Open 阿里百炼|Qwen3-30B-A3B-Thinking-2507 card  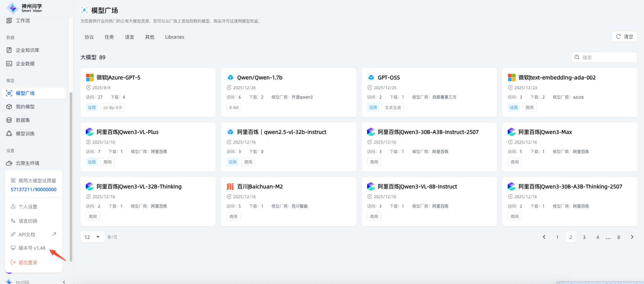tap(570, 202)
